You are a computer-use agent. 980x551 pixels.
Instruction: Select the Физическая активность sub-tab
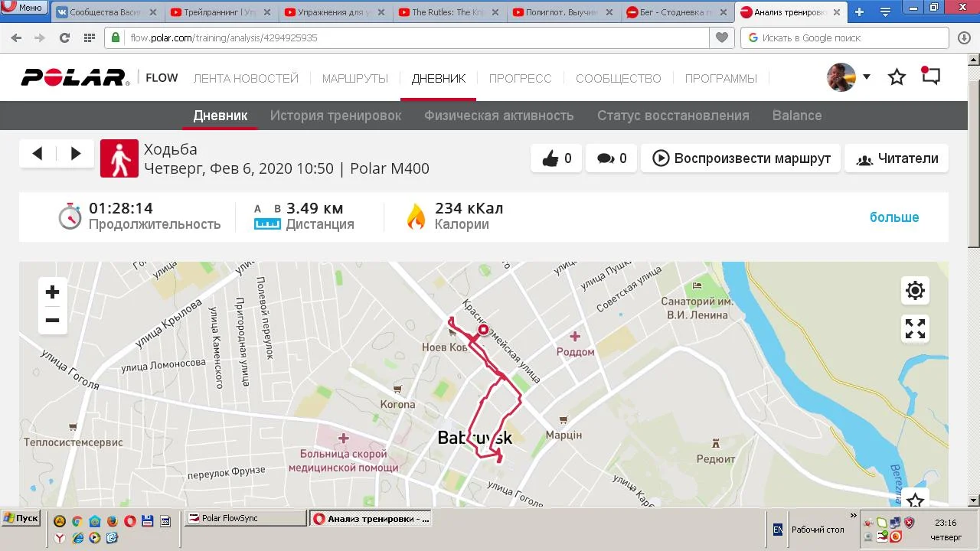click(x=499, y=116)
